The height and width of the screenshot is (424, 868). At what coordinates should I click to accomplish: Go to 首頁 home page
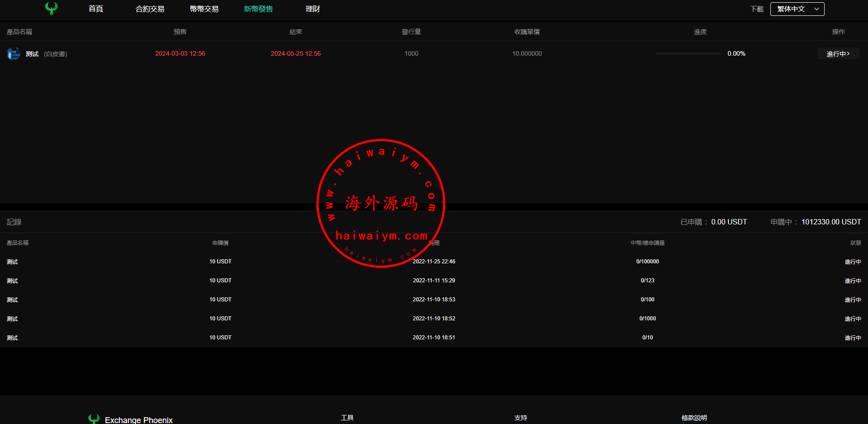pos(96,9)
